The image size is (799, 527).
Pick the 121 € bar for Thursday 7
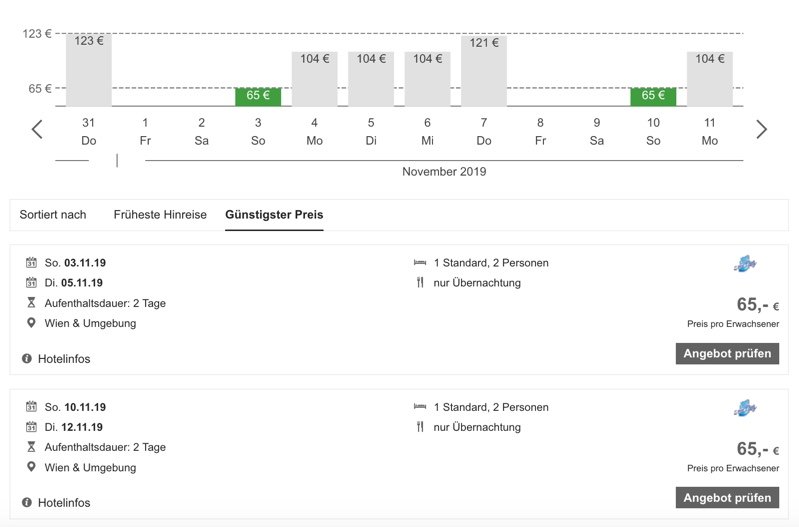coord(484,70)
